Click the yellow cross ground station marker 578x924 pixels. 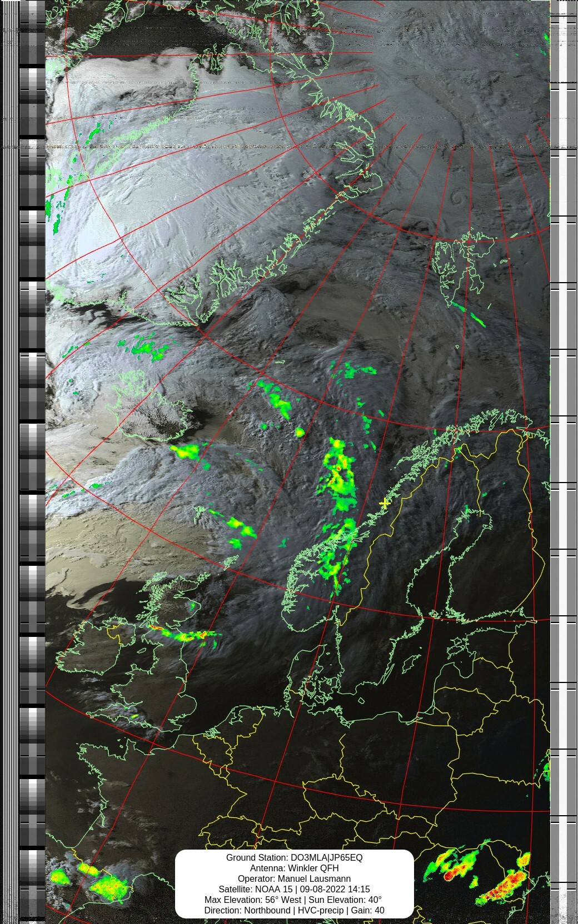point(384,503)
